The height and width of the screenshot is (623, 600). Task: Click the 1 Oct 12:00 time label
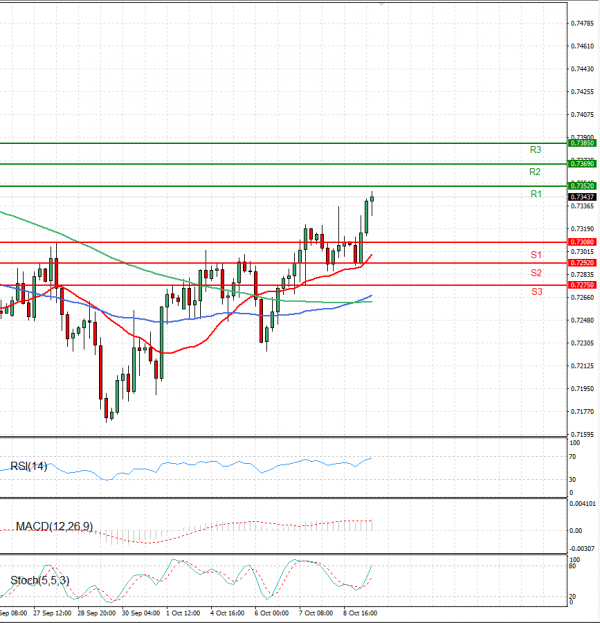(183, 613)
